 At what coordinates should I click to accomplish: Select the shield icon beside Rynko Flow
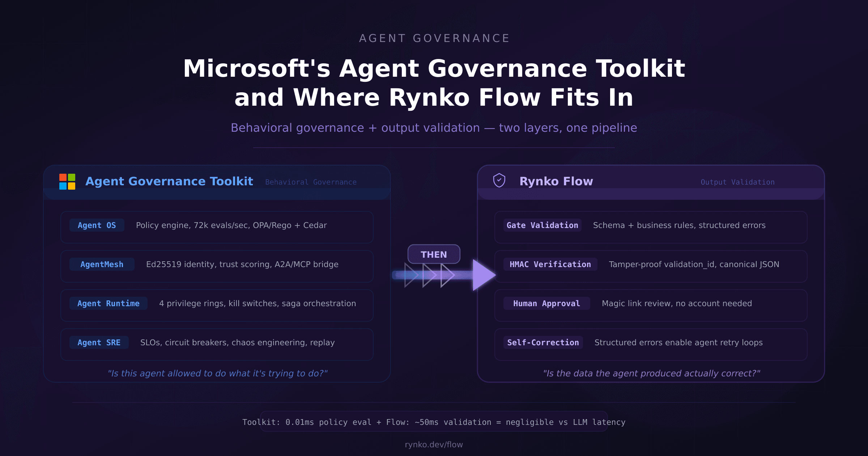[x=500, y=181]
